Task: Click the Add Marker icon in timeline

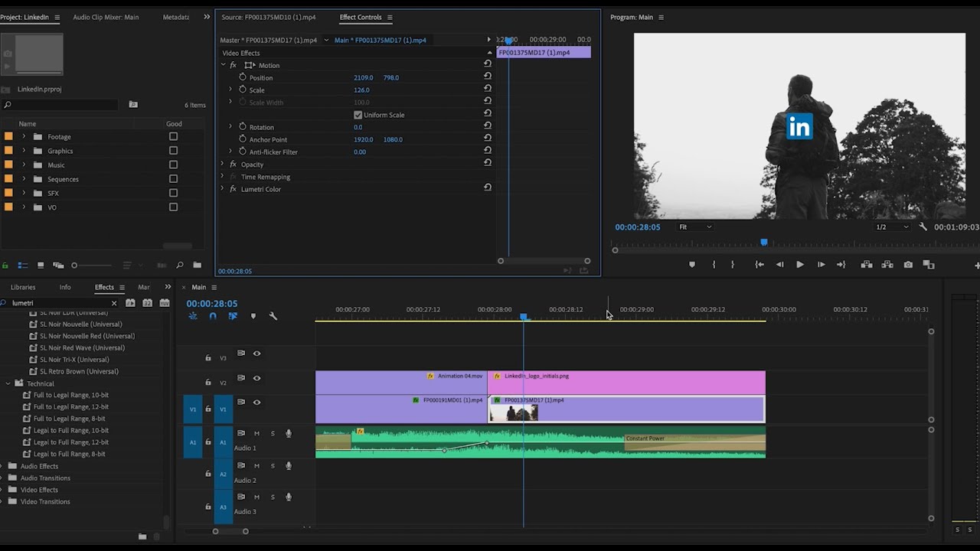Action: [x=253, y=316]
